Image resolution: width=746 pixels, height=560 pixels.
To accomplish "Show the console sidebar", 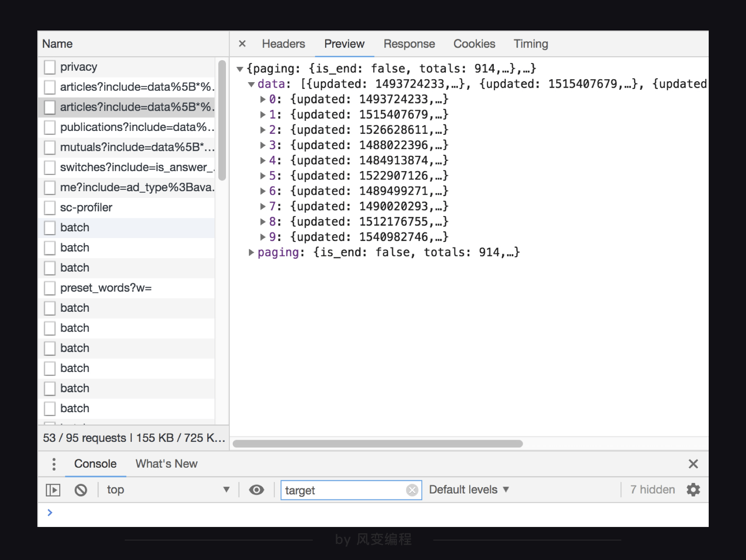I will click(x=53, y=490).
